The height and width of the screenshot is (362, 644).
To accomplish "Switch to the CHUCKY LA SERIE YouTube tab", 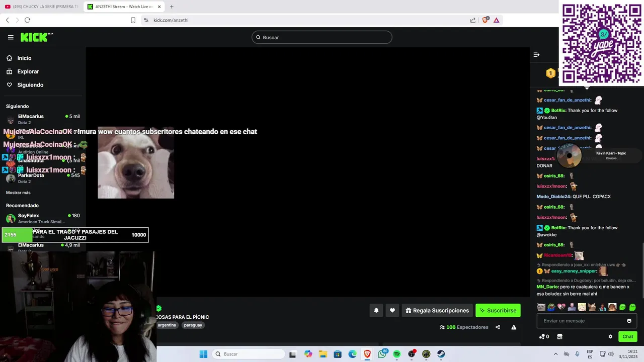I will (42, 7).
